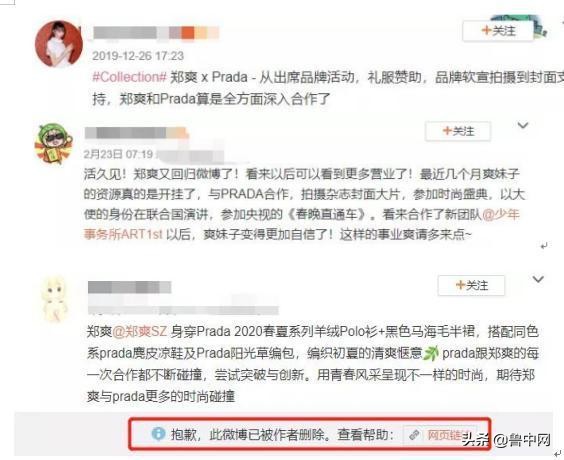The width and height of the screenshot is (564, 460).
Task: Click the first poster's red avatar
Action: coord(59,44)
